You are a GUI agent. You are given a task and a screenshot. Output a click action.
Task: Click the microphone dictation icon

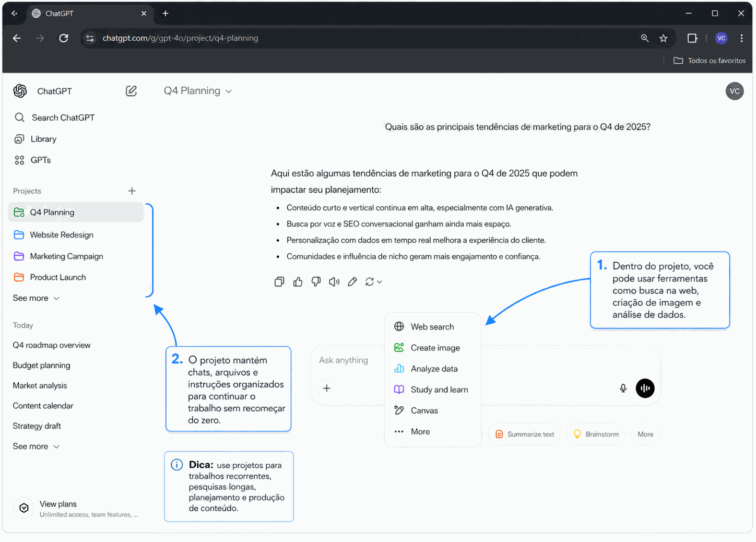623,388
